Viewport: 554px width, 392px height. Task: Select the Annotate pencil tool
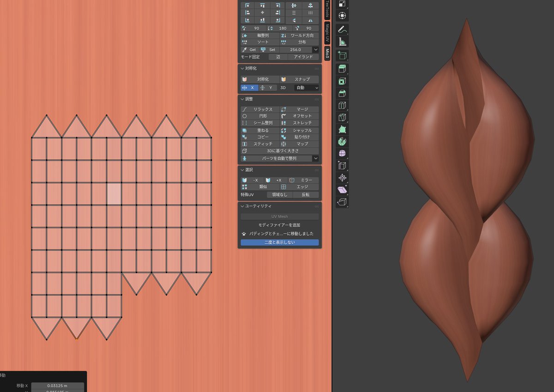tap(342, 29)
